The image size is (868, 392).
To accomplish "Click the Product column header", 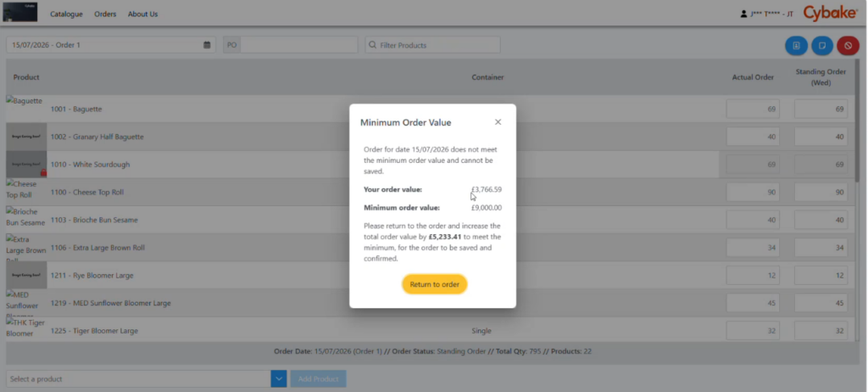I will tap(26, 77).
